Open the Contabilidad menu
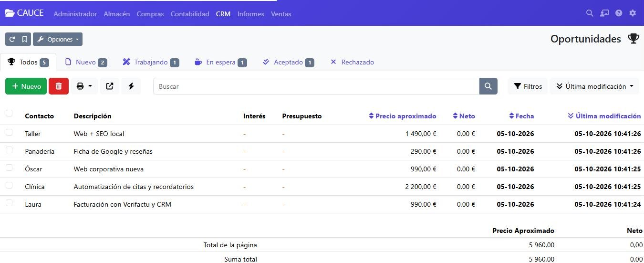 [190, 14]
